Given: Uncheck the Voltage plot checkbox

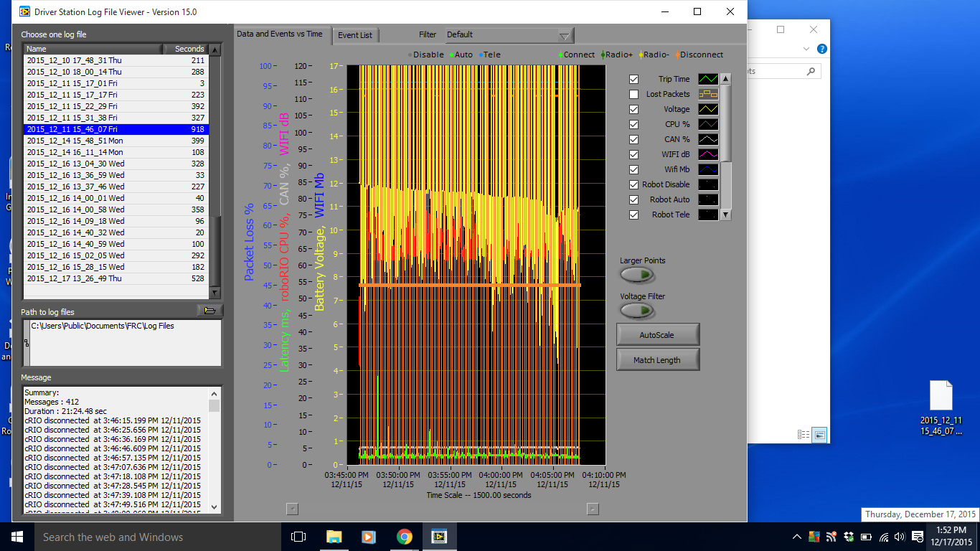Looking at the screenshot, I should (633, 109).
